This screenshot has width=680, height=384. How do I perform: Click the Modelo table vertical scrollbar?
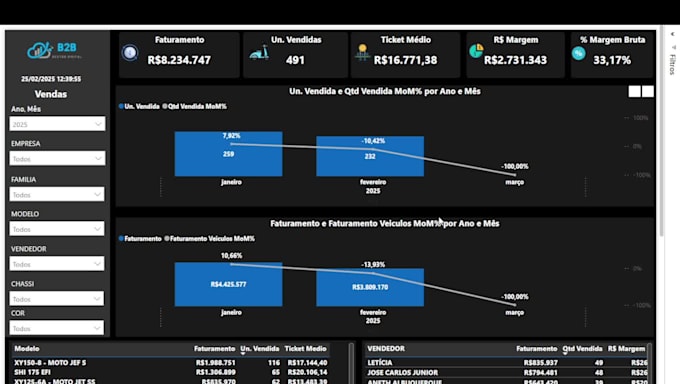[351, 364]
